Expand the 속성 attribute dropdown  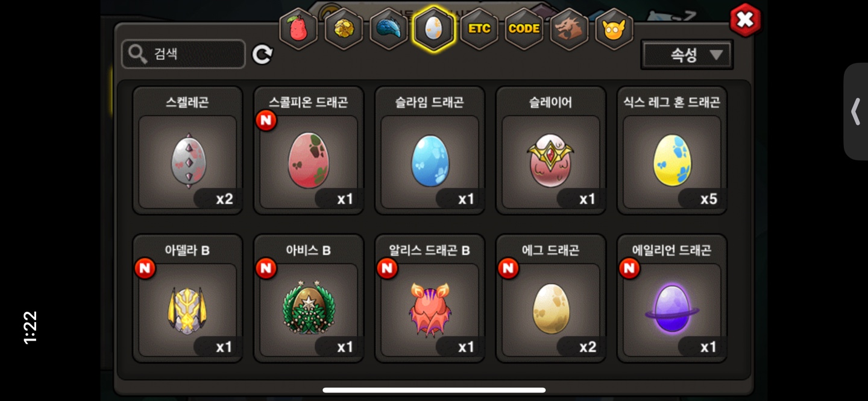click(x=687, y=55)
